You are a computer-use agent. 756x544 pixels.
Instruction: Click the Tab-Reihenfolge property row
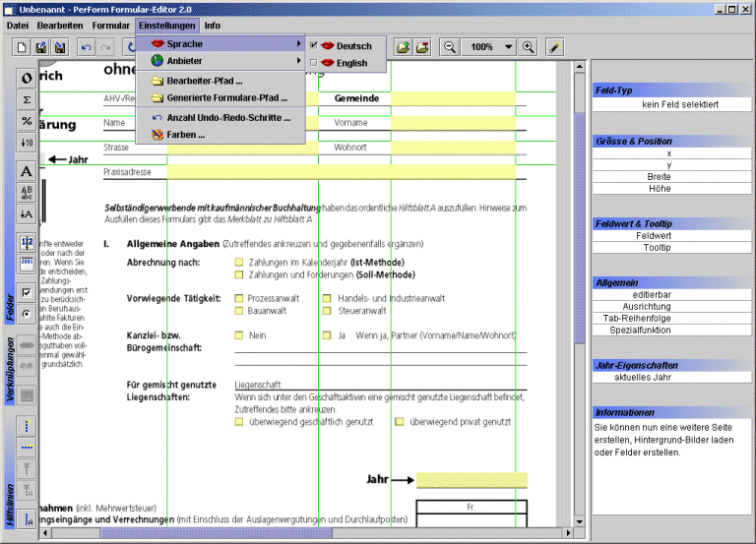coord(671,318)
